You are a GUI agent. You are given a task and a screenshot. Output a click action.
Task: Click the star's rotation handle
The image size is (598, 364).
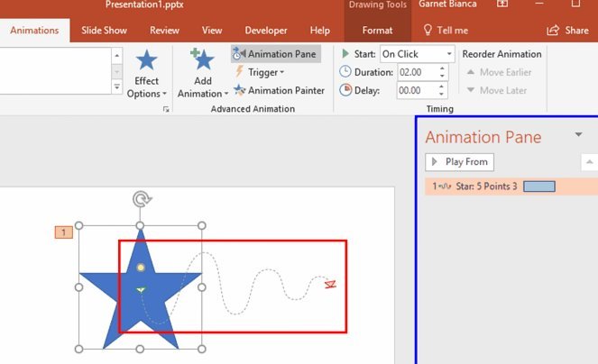[x=142, y=199]
